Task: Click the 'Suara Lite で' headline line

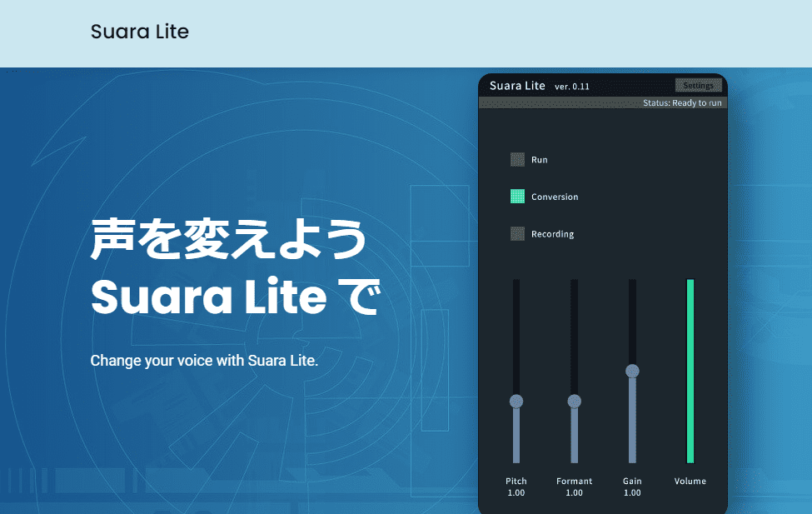Action: pos(237,297)
